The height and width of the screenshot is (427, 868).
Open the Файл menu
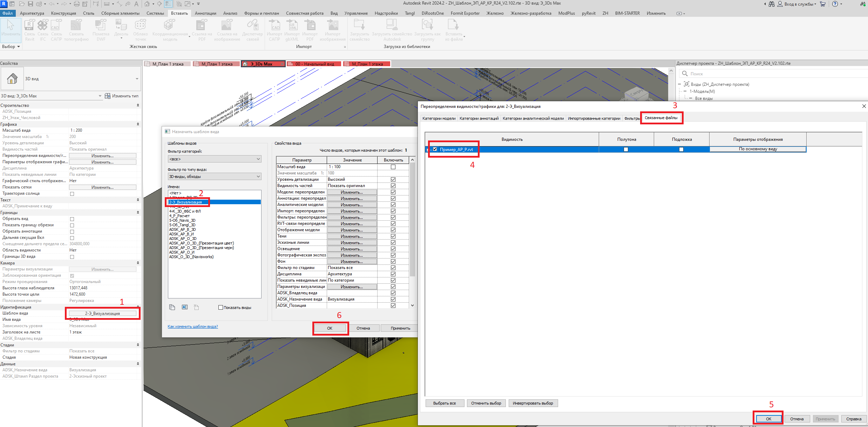click(x=7, y=13)
